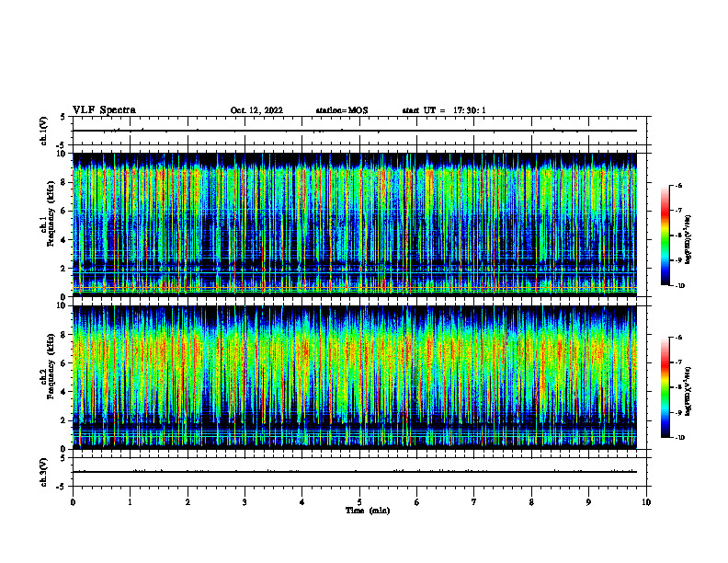Viewport: 728px width, 563px height.
Task: Click time-axis tick label '7'
Action: point(474,502)
